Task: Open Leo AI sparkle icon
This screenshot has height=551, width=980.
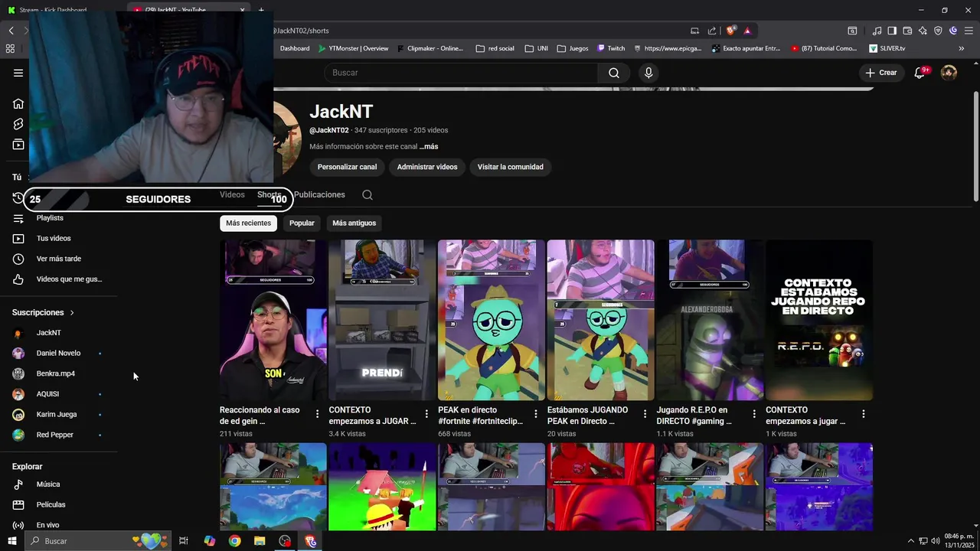Action: [x=923, y=31]
